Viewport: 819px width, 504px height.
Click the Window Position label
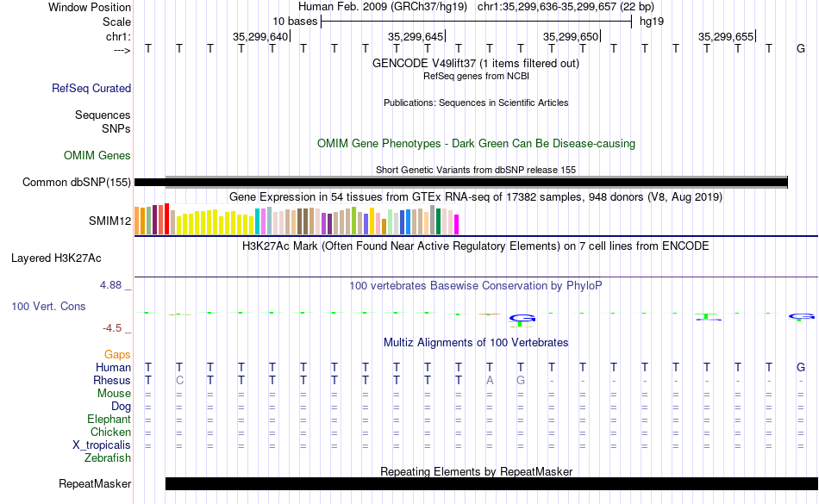tap(90, 7)
